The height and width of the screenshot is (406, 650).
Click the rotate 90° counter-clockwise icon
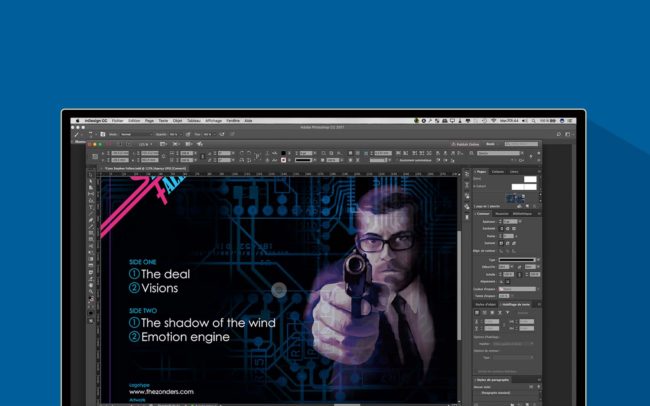248,153
